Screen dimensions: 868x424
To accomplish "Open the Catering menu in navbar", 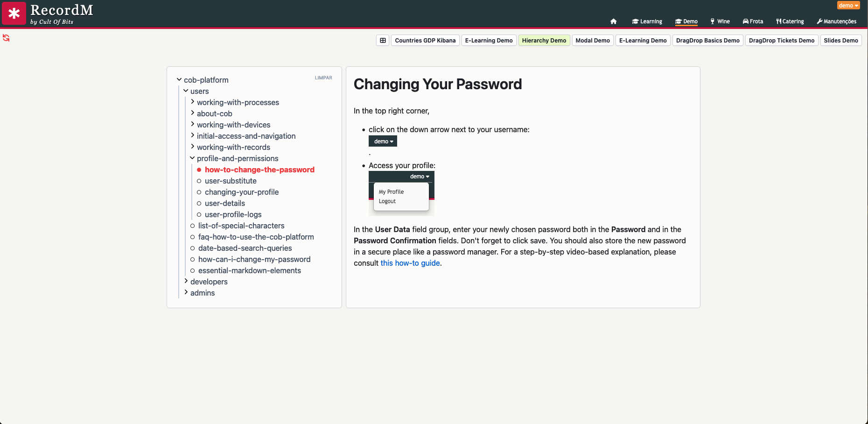I will coord(790,21).
